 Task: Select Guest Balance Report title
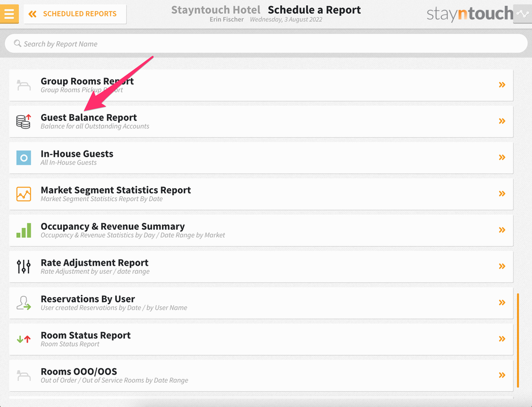88,118
